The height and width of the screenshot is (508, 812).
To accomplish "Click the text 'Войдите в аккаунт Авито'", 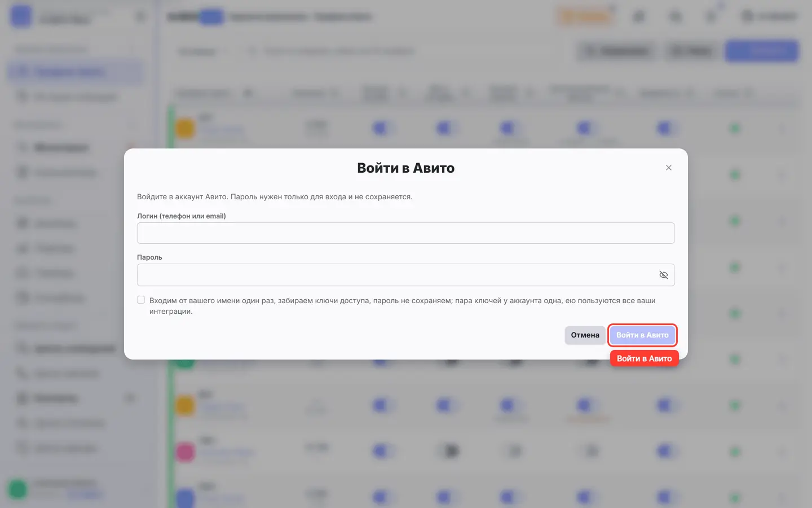I will 182,196.
